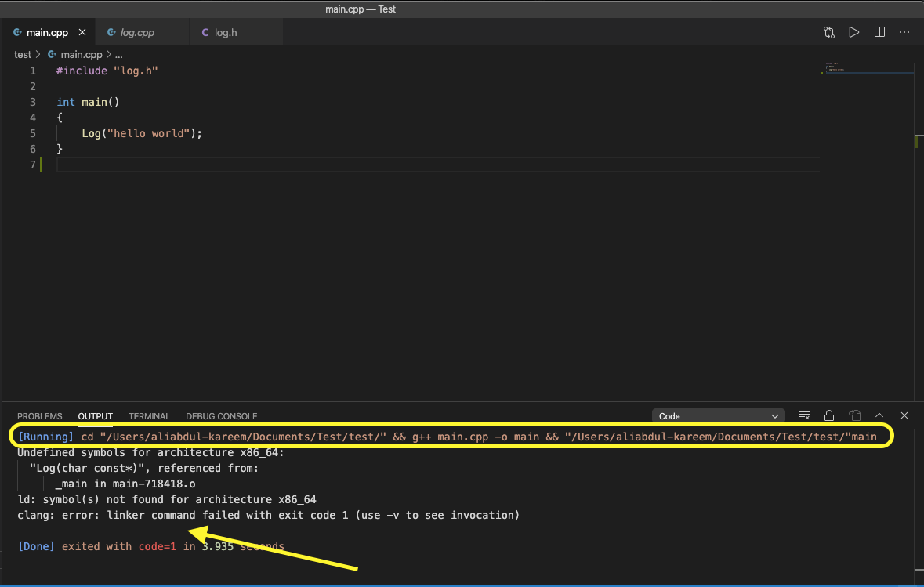The image size is (924, 587).
Task: Open more editor actions menu
Action: pos(904,32)
